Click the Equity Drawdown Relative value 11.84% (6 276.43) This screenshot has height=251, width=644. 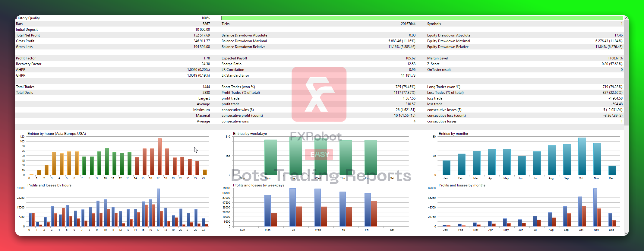[609, 47]
